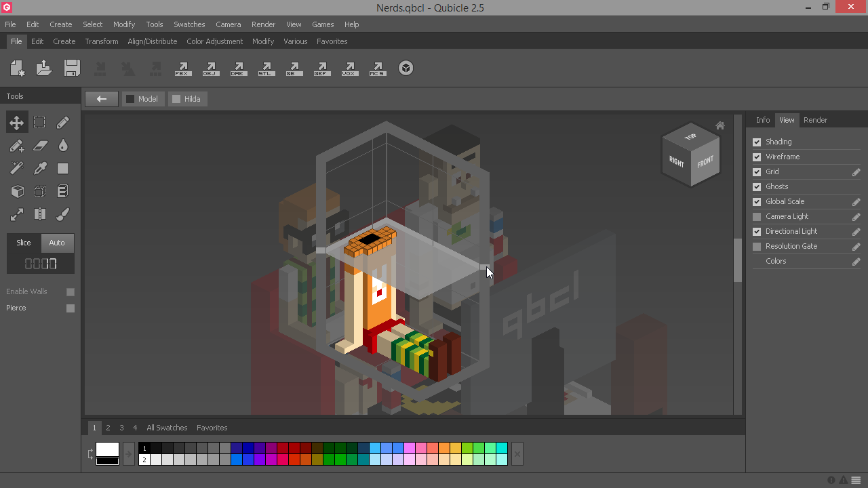Uncheck the Global Scale checkbox
This screenshot has height=488, width=868.
(x=757, y=202)
